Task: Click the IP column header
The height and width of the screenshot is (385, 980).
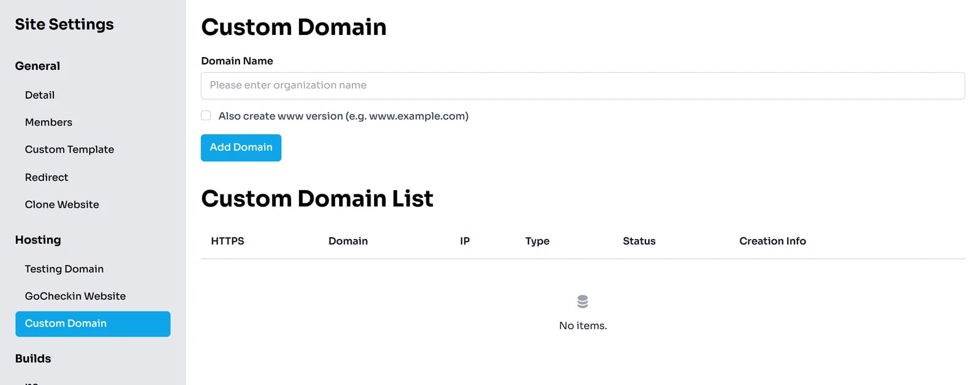Action: (465, 241)
